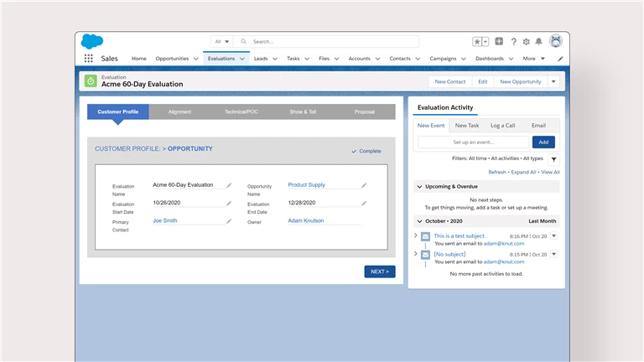Expand the test subject email entry
The height and width of the screenshot is (362, 644).
[416, 235]
